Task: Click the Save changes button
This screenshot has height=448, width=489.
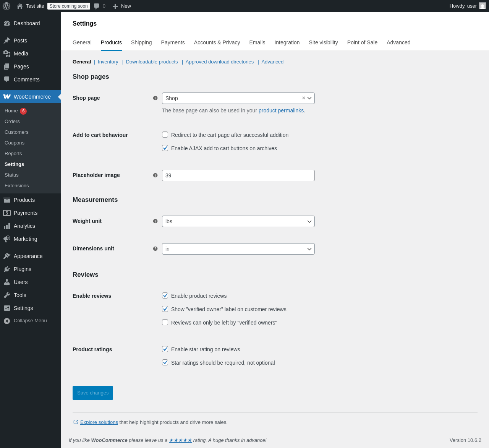Action: (93, 393)
